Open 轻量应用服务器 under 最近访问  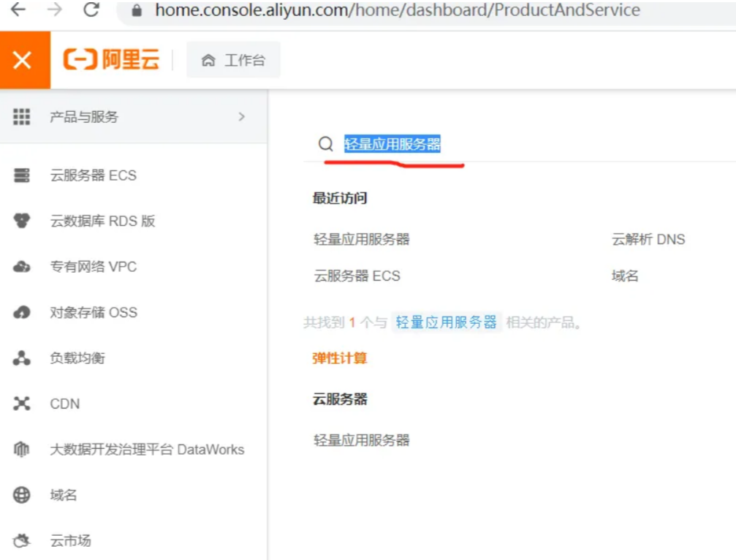coord(362,239)
